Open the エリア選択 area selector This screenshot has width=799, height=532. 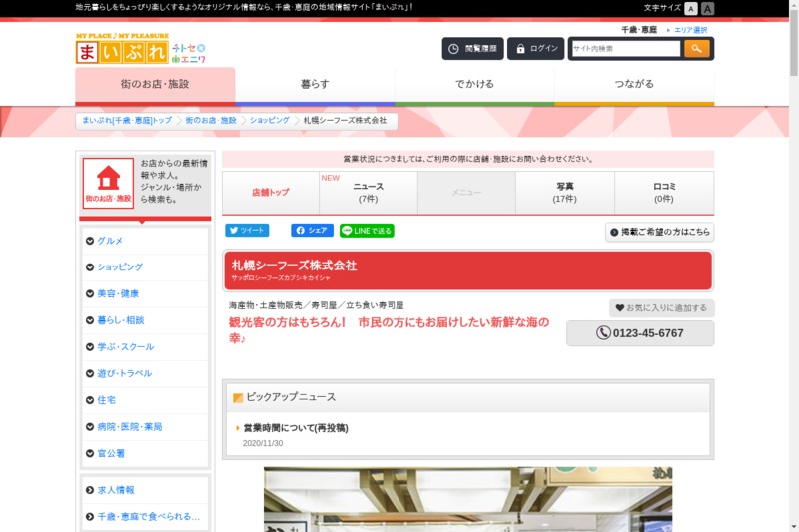pos(690,30)
